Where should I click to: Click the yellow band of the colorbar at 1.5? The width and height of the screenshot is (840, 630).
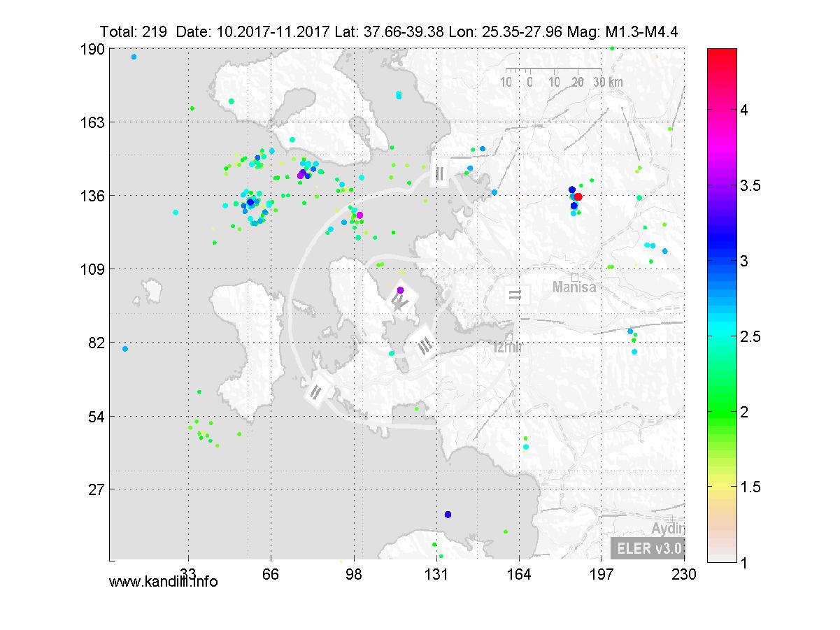[x=722, y=487]
